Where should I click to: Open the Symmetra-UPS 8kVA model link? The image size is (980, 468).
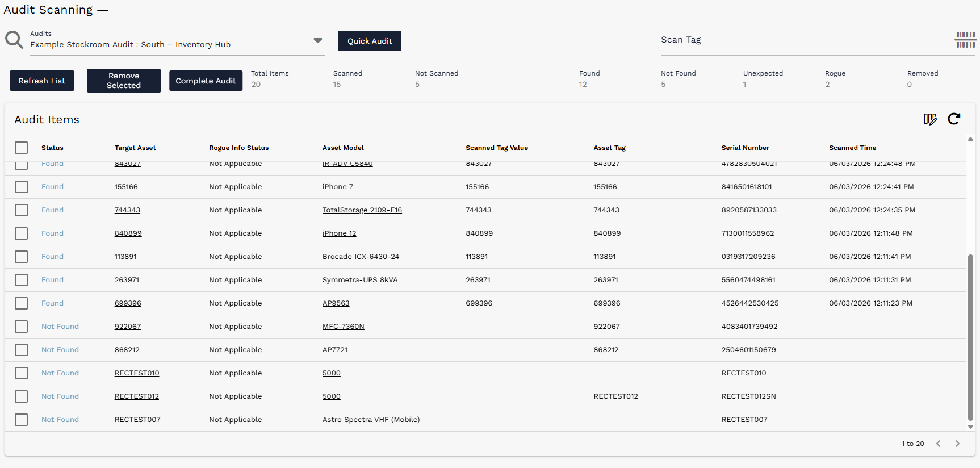[x=360, y=280]
